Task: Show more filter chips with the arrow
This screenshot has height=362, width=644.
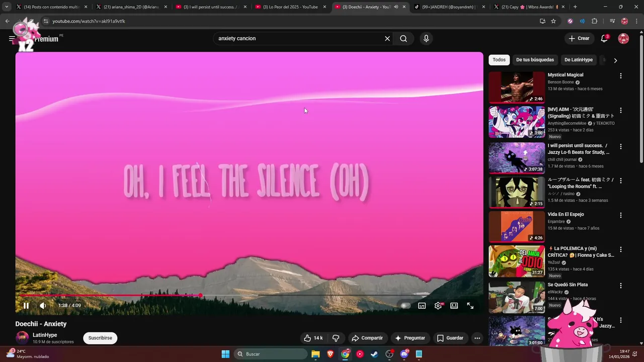Action: (x=615, y=60)
